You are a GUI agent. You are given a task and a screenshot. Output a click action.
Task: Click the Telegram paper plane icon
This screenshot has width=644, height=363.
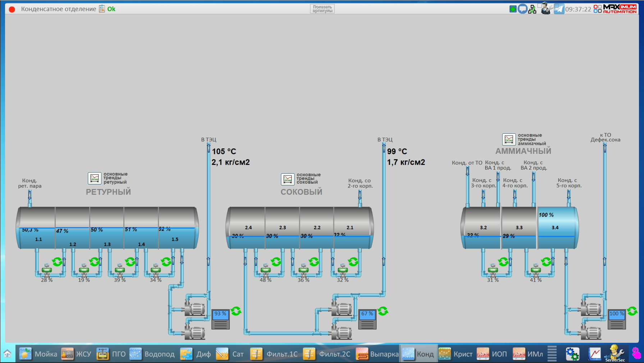[559, 9]
